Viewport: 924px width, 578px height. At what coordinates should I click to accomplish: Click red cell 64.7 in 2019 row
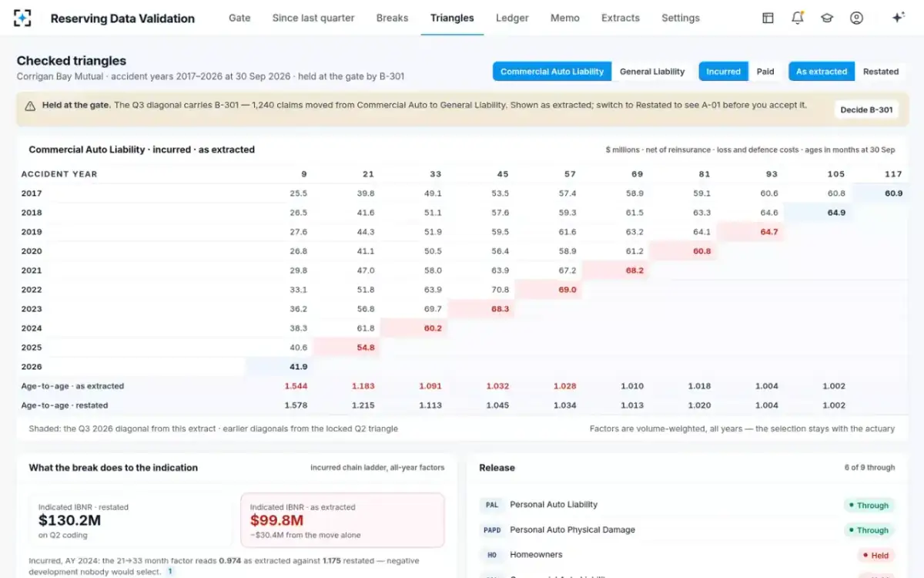click(x=751, y=232)
